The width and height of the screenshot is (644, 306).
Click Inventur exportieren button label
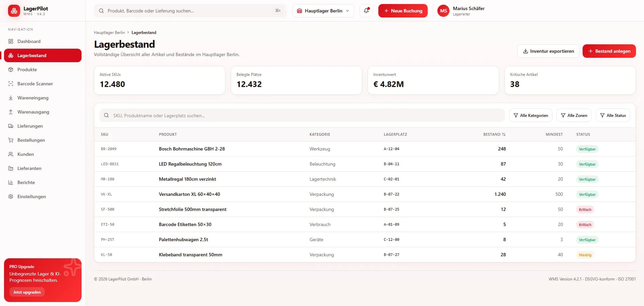coord(552,51)
